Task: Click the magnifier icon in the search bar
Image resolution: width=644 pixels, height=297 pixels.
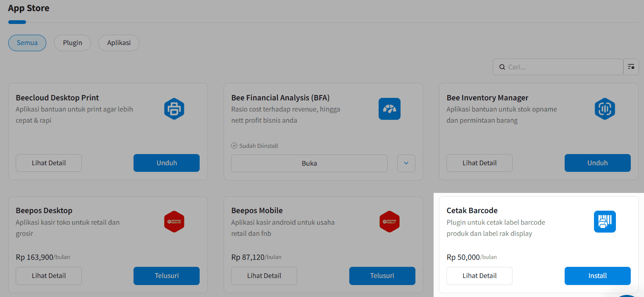Action: (502, 67)
